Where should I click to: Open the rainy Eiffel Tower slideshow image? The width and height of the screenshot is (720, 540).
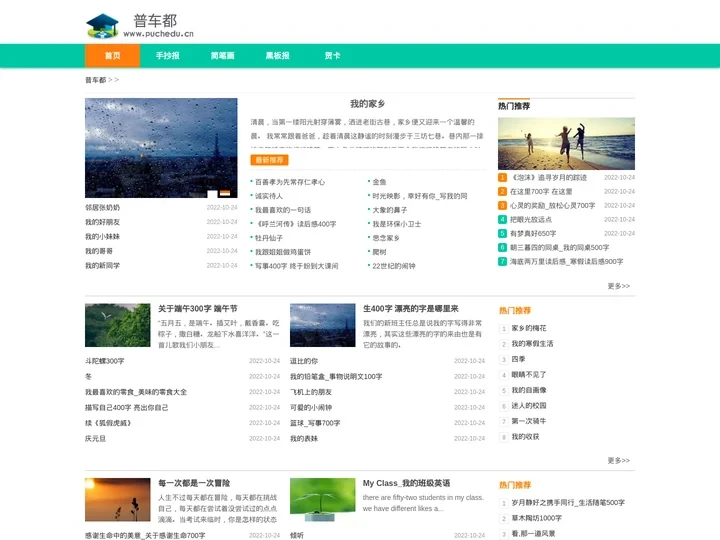tap(161, 148)
